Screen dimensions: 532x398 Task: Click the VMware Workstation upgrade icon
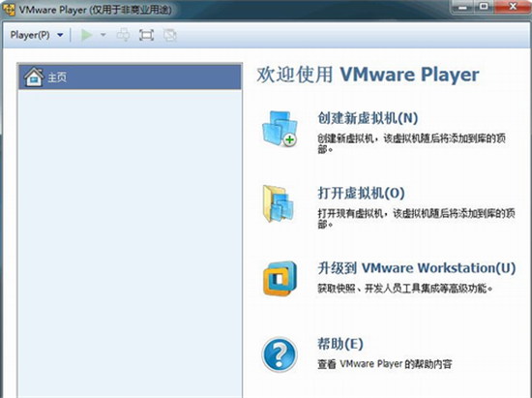click(280, 279)
